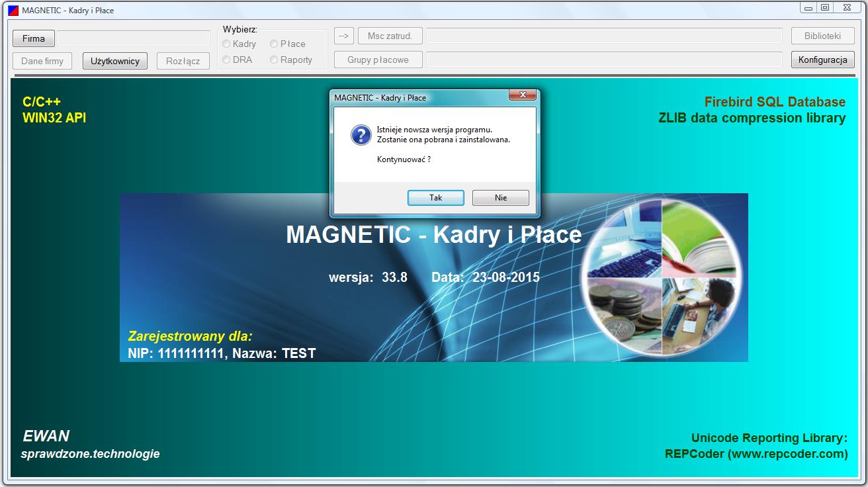Click the 'Zarejestrowany dla:' label
This screenshot has height=487, width=868.
click(x=191, y=336)
